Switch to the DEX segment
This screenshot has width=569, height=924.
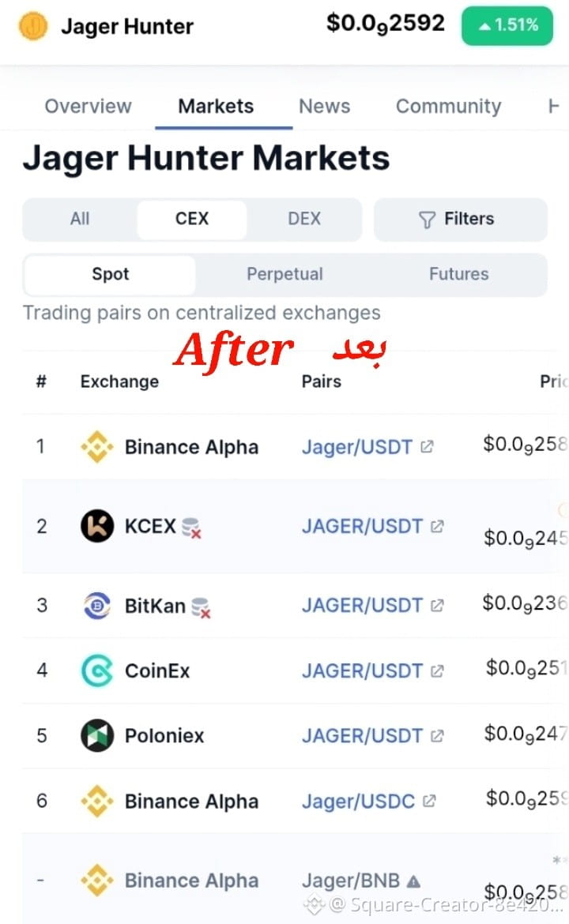coord(303,219)
